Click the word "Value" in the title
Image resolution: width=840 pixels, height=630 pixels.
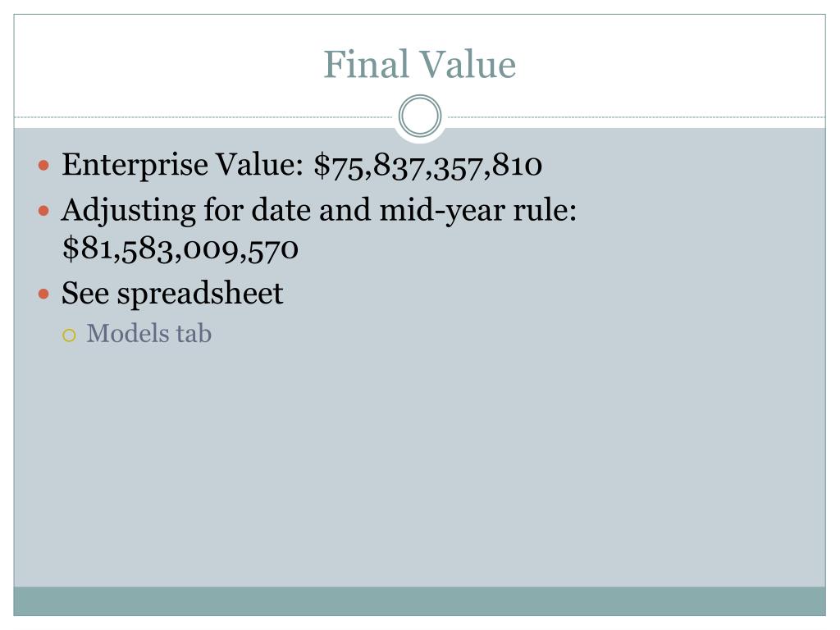[467, 64]
